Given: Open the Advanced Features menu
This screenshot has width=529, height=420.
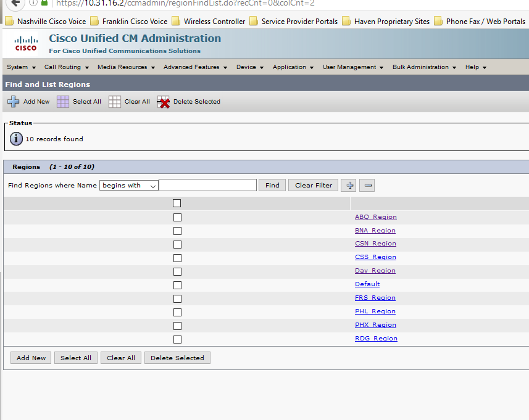Looking at the screenshot, I should tap(195, 67).
